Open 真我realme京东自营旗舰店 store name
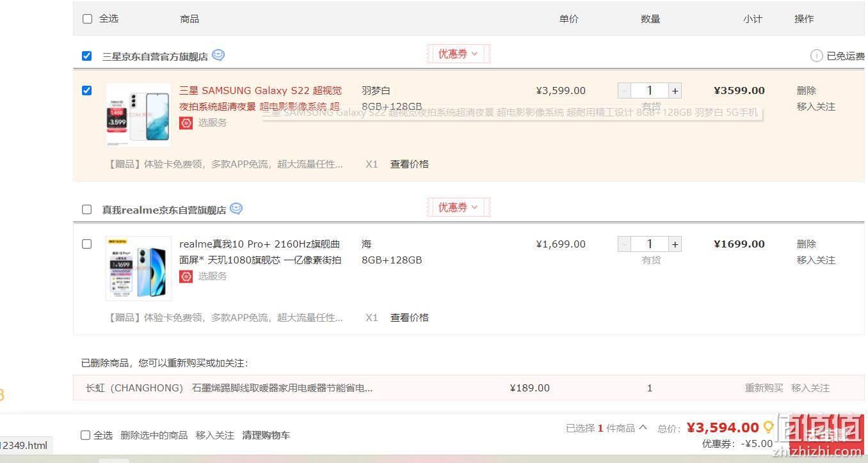The image size is (868, 463). 164,210
